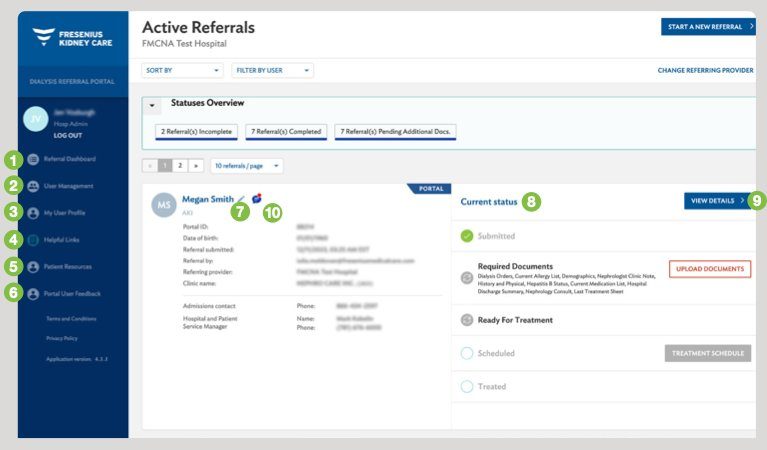
Task: Click the green Submitted checkmark status icon
Action: 467,236
